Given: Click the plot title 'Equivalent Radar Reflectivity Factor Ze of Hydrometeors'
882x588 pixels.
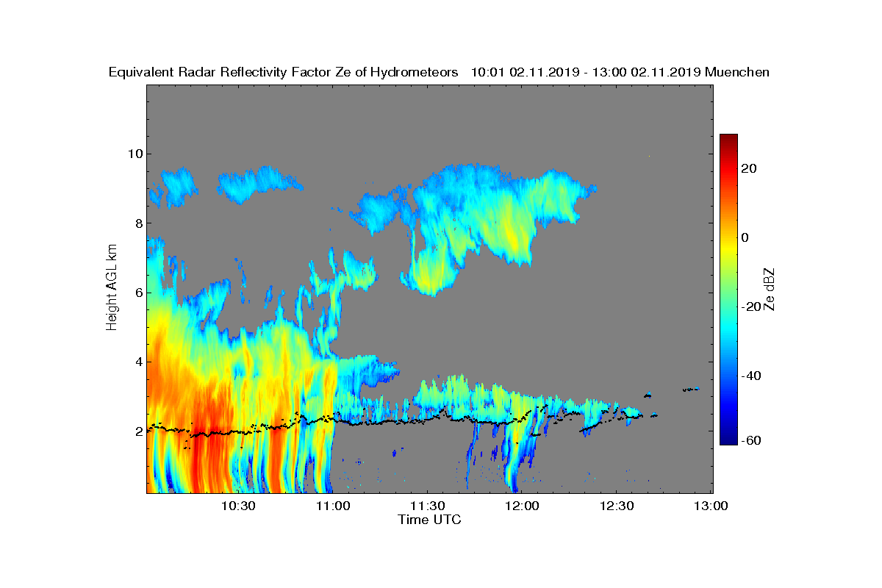Looking at the screenshot, I should click(x=284, y=72).
